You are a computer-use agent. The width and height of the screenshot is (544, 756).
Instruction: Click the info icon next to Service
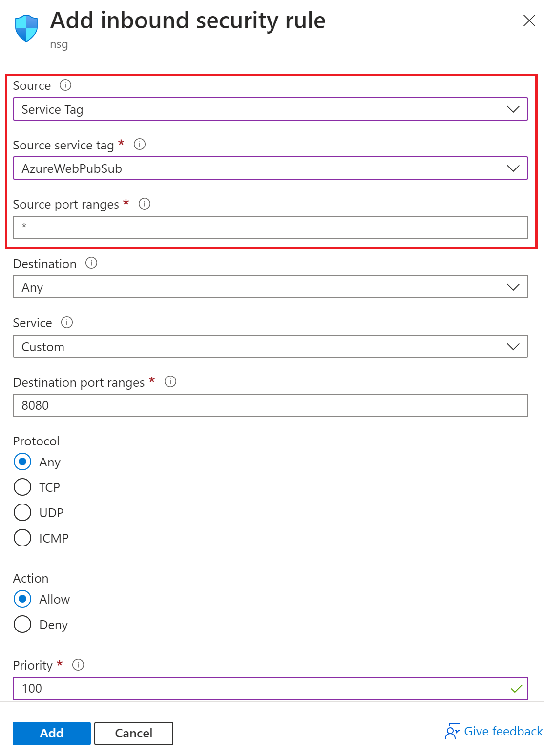click(x=67, y=322)
